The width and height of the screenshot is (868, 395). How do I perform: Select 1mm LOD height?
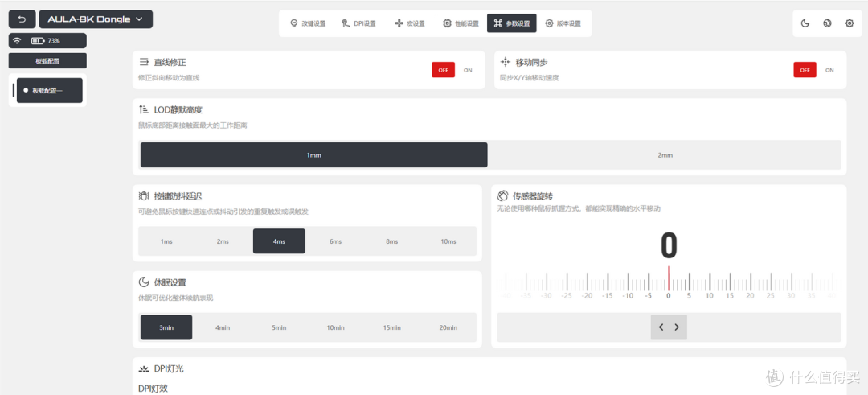(314, 155)
